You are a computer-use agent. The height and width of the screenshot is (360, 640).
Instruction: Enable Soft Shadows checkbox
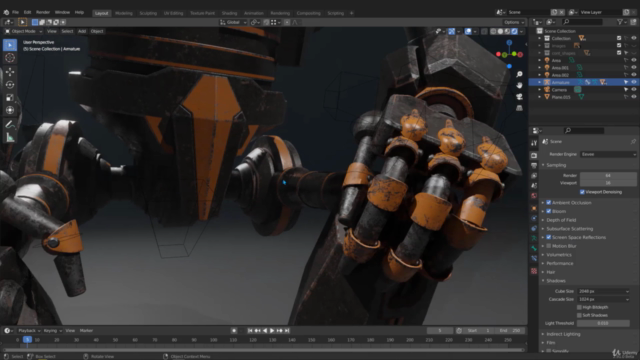579,315
